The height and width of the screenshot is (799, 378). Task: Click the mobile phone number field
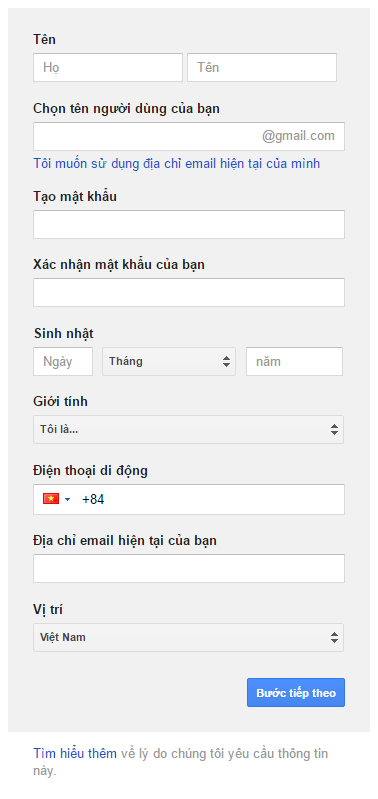coord(189,499)
